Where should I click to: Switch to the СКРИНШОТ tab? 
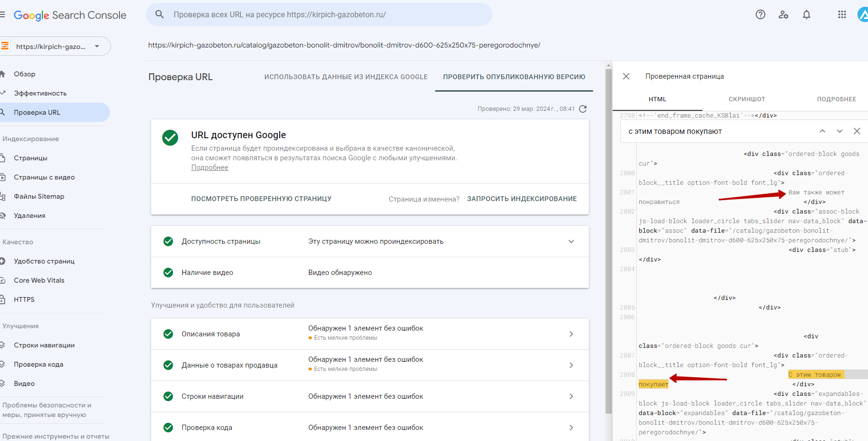pyautogui.click(x=747, y=99)
